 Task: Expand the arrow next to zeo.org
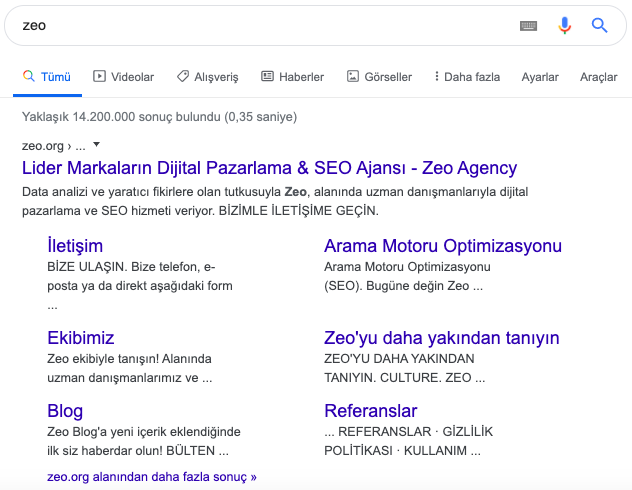coord(96,144)
